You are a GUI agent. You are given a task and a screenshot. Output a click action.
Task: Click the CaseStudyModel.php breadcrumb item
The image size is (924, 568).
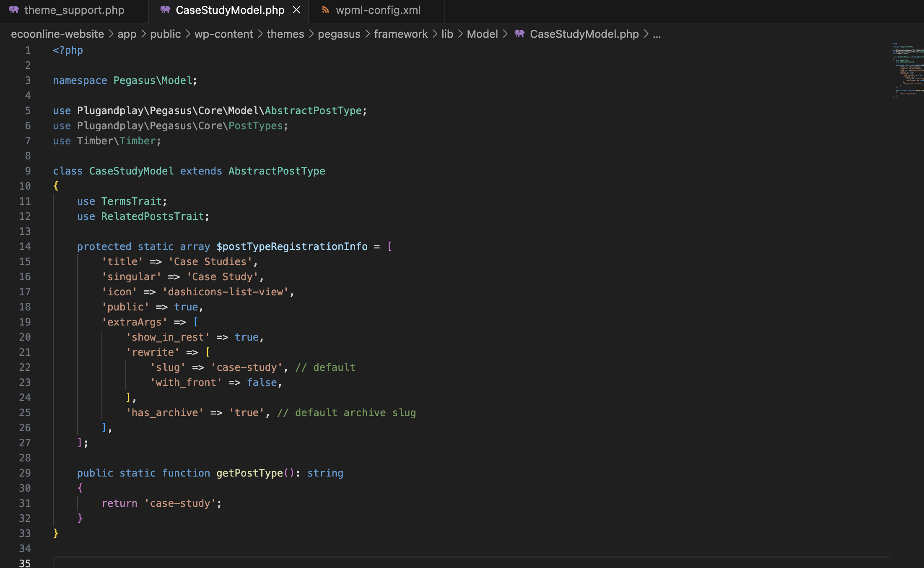pos(584,34)
